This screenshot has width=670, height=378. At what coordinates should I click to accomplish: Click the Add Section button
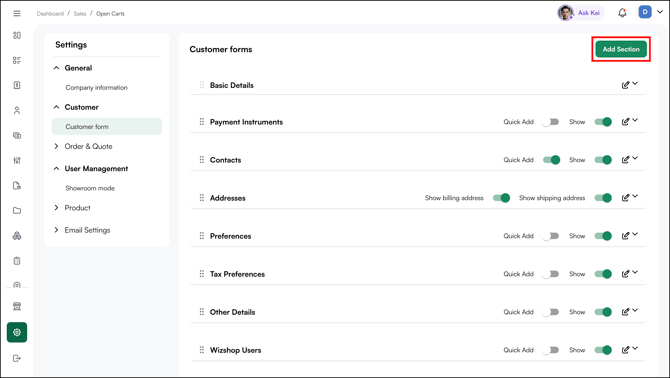pos(621,49)
